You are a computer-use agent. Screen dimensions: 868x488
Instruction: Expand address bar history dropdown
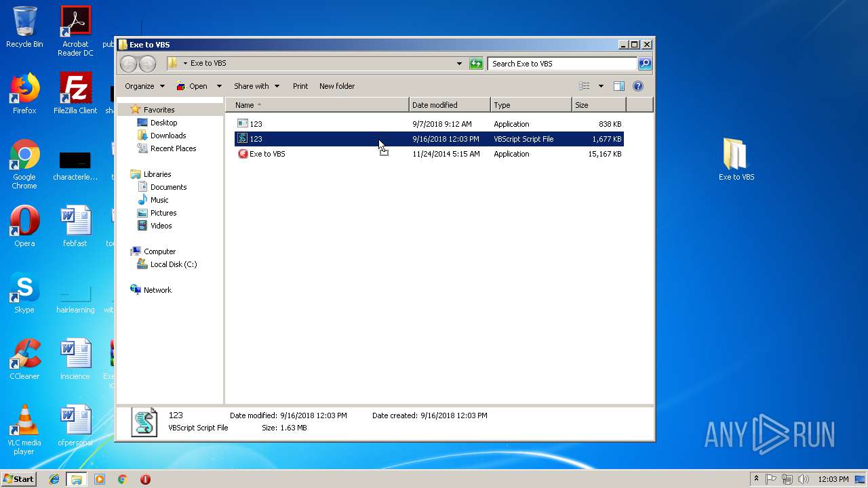(459, 64)
